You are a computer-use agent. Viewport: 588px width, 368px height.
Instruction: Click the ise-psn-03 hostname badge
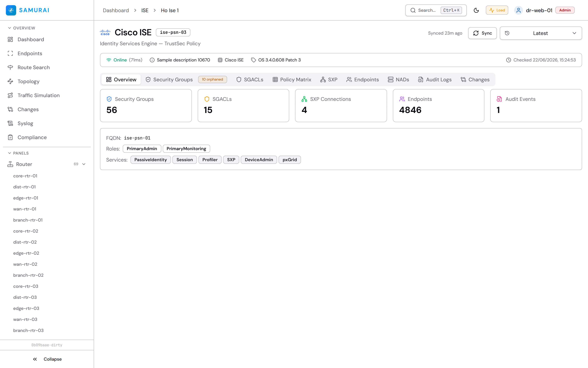coord(173,32)
